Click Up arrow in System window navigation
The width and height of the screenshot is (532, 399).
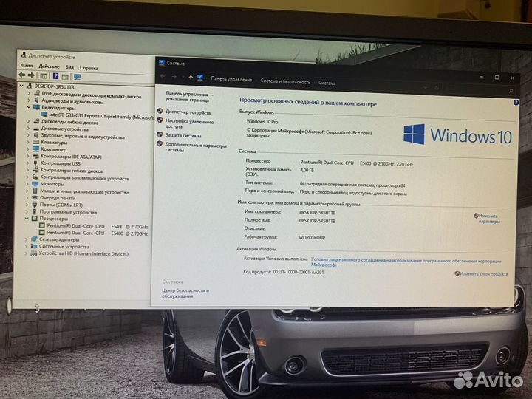tap(191, 78)
